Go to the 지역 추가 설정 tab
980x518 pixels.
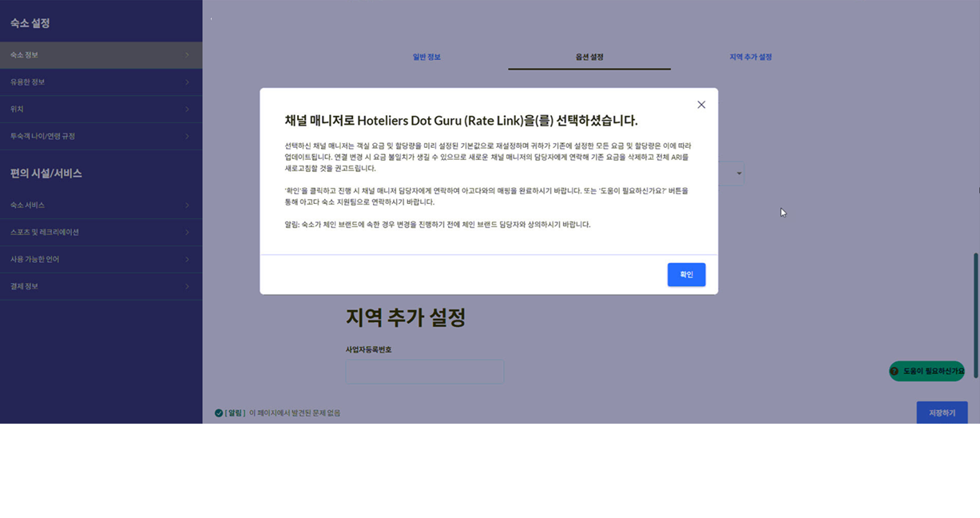[x=751, y=58]
